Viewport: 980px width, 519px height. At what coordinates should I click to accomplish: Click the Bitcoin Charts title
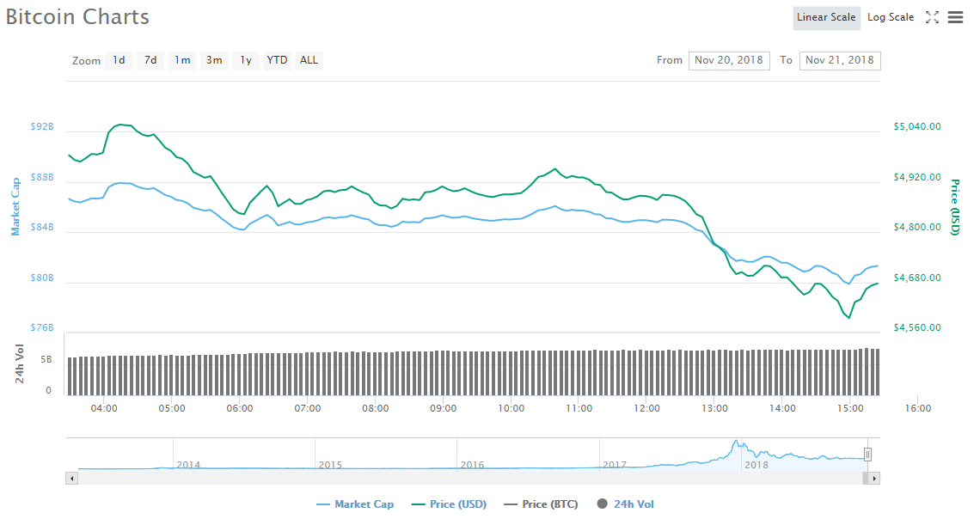77,17
